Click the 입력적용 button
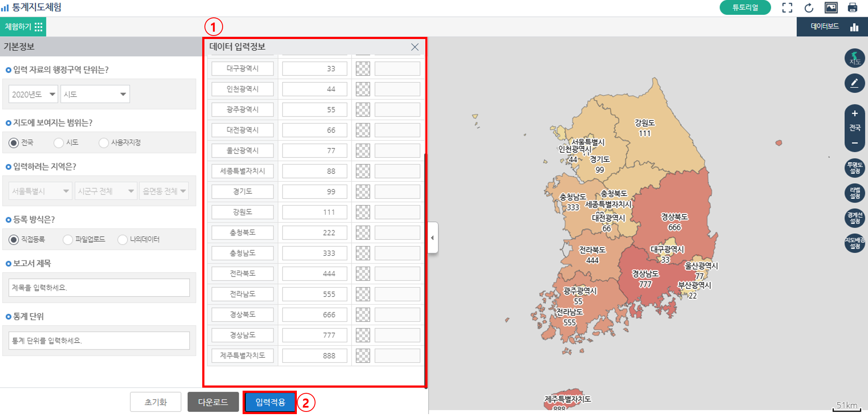This screenshot has height=418, width=868. 270,402
